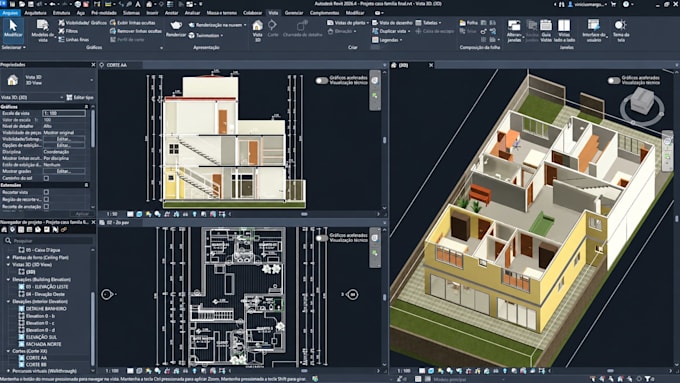Toggle Gráficos acelerados in 3D view

[x=614, y=81]
